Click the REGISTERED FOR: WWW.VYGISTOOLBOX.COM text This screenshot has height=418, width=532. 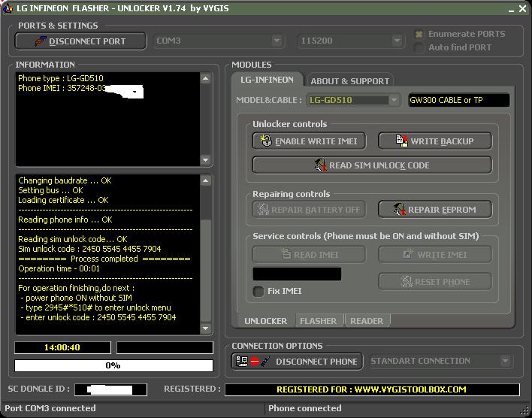click(371, 389)
